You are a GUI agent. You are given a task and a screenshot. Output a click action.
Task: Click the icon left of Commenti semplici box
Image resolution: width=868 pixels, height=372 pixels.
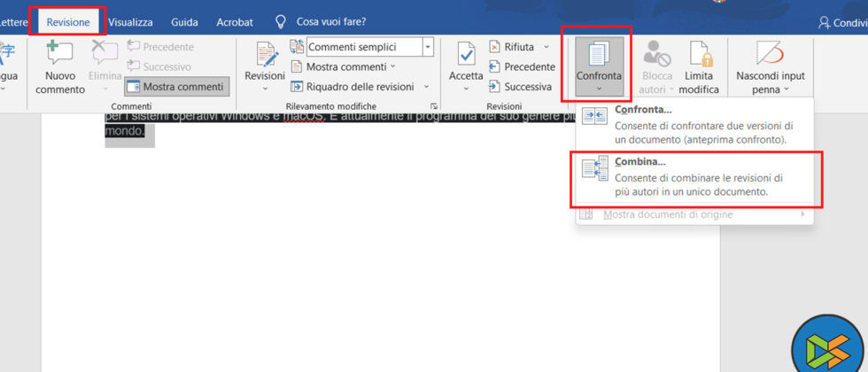tap(297, 46)
